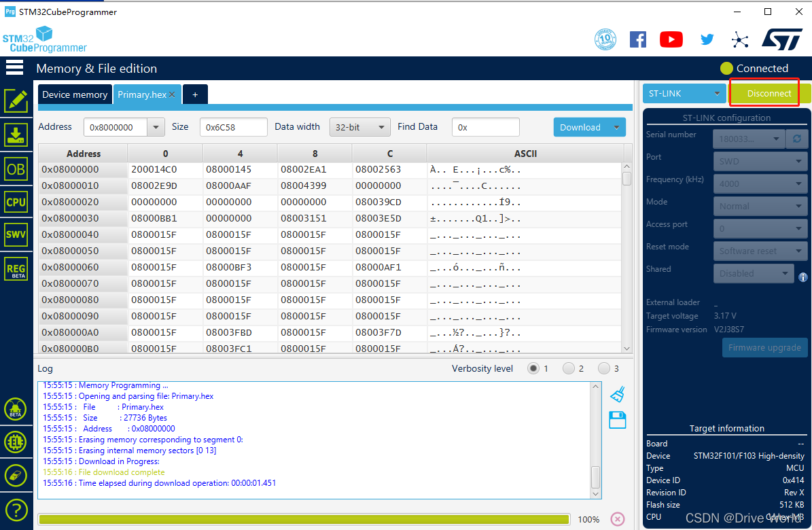This screenshot has width=812, height=530.
Task: Refresh the ST-LINK serial number list
Action: (x=796, y=139)
